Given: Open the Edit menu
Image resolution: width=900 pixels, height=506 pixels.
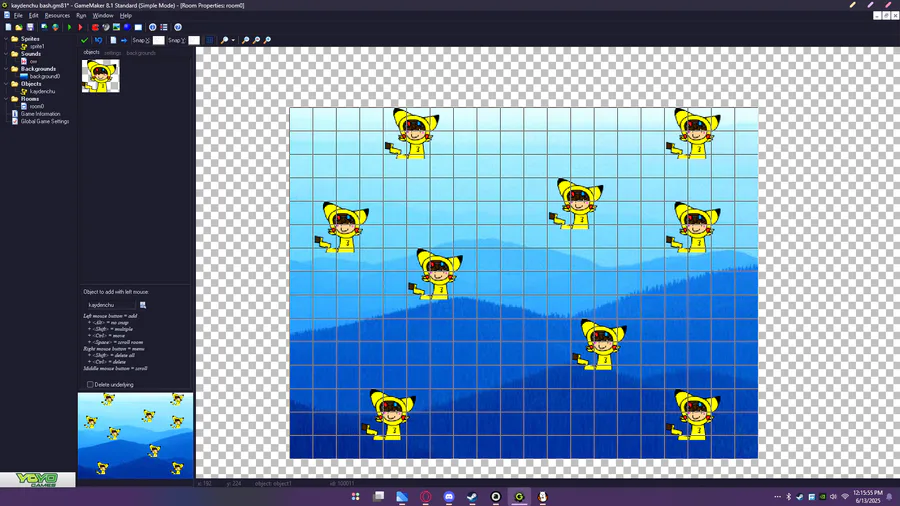Looking at the screenshot, I should 34,15.
